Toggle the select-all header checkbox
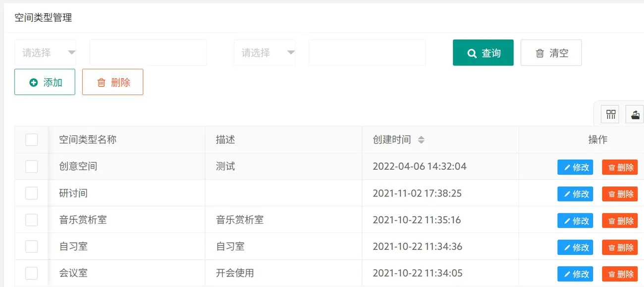The height and width of the screenshot is (287, 644). [32, 140]
